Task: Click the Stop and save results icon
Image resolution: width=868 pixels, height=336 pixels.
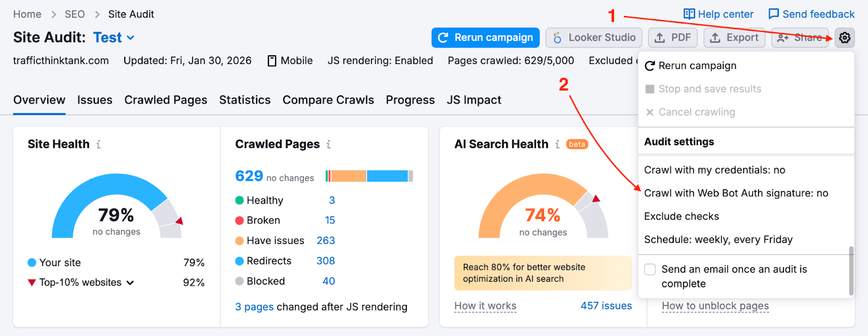Action: (650, 89)
